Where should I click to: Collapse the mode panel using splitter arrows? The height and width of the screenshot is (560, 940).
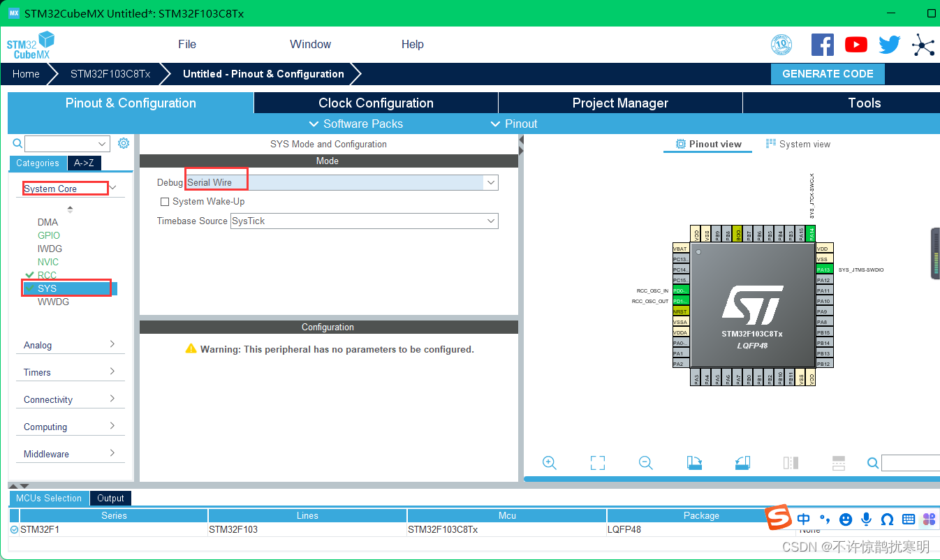point(521,145)
